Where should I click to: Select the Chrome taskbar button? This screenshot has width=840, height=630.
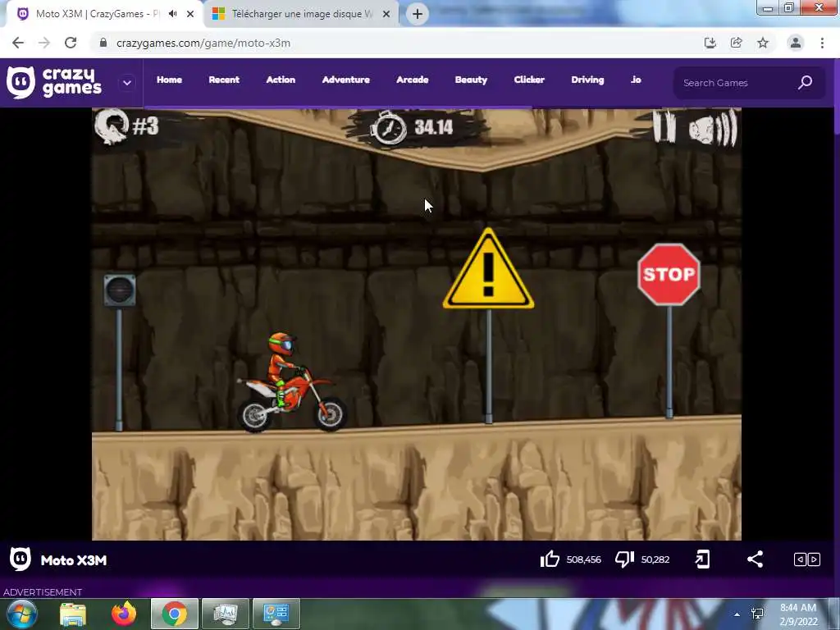(175, 614)
